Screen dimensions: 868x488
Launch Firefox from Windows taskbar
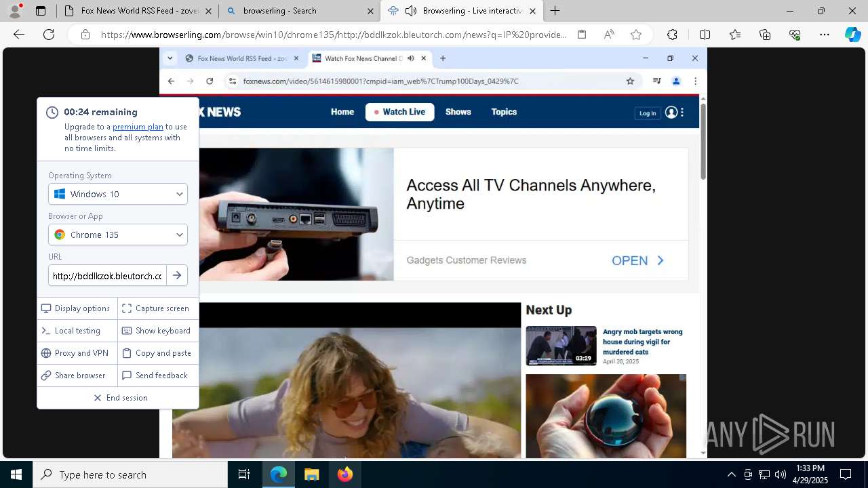pyautogui.click(x=344, y=474)
